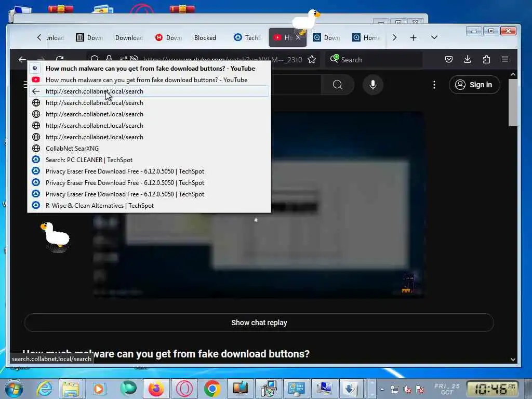Switch to the TechSpot tab

247,37
